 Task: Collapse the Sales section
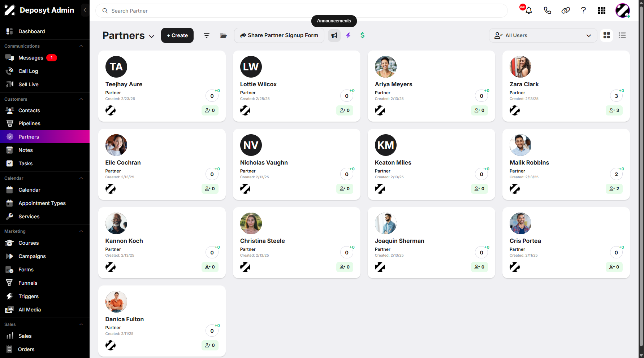click(x=81, y=324)
